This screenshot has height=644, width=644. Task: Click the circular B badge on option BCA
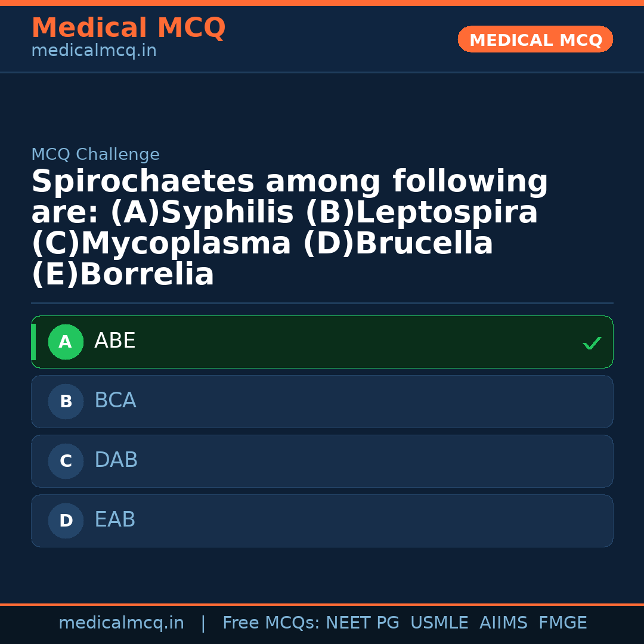pos(66,401)
